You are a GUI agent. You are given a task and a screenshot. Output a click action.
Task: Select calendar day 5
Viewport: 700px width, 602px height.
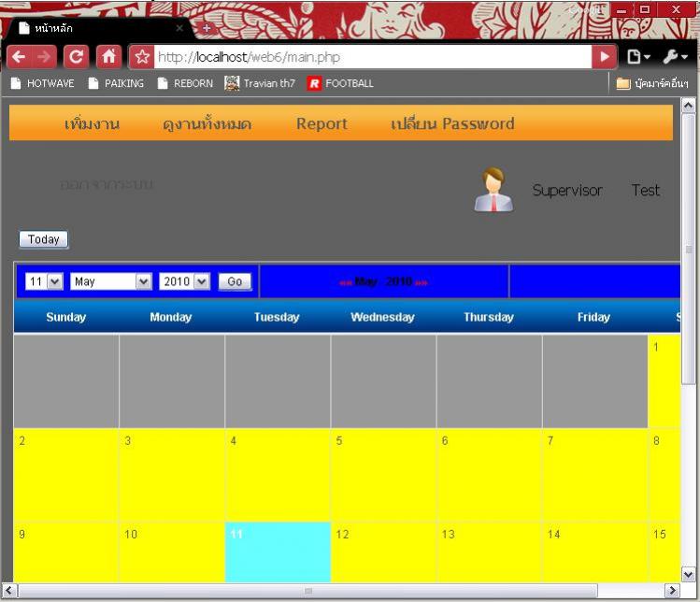383,474
